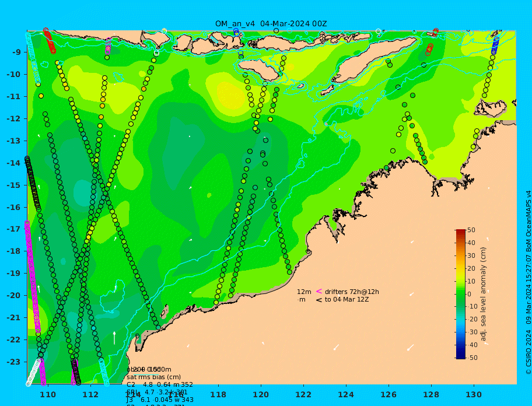Select the 'drifters 72h@12h' legend text
Screen dimensions: 532x406
(352, 292)
